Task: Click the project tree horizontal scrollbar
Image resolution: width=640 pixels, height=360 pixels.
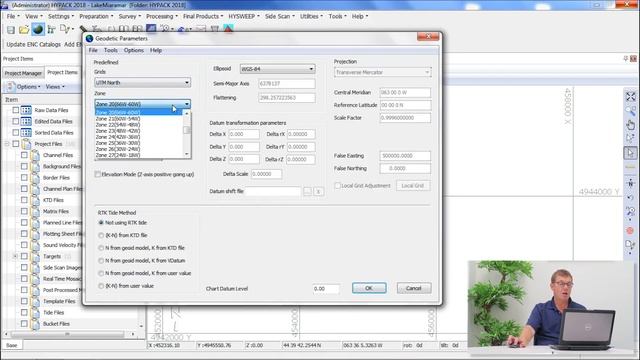Action: pos(67,334)
